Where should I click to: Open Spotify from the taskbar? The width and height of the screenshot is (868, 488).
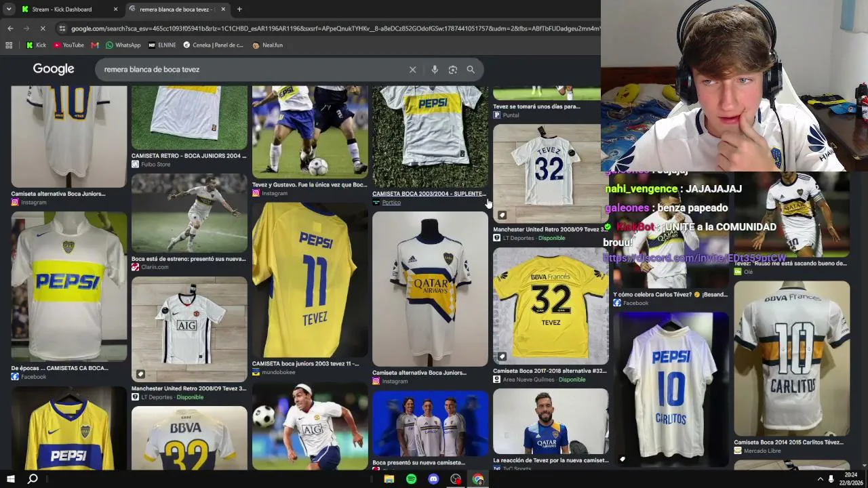[x=411, y=479]
